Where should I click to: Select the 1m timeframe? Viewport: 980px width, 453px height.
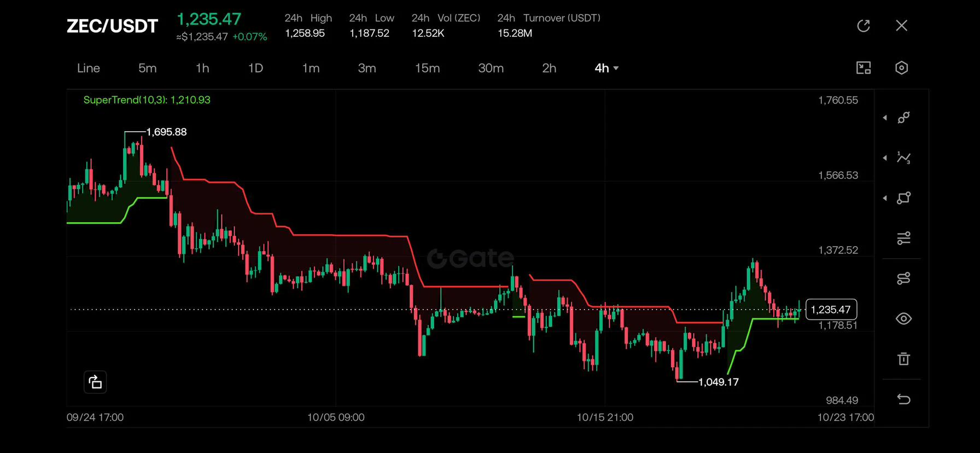click(311, 68)
